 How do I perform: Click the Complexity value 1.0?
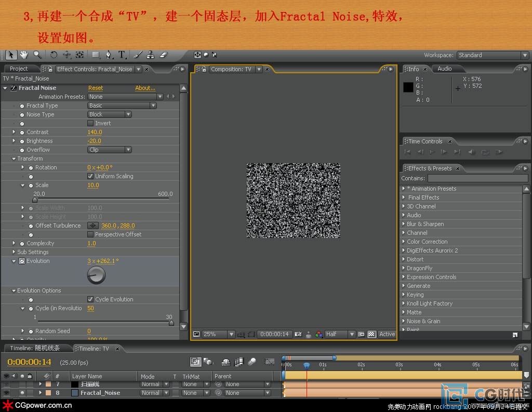pos(91,243)
